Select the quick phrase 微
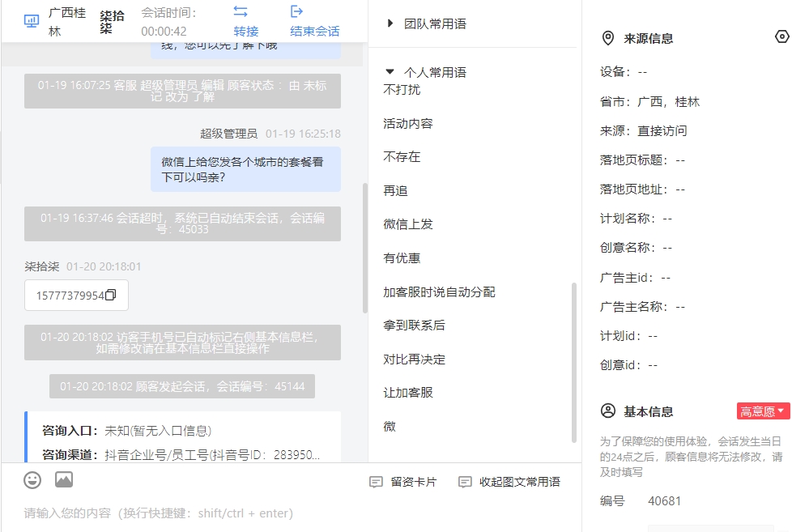This screenshot has height=532, width=792. tap(390, 426)
